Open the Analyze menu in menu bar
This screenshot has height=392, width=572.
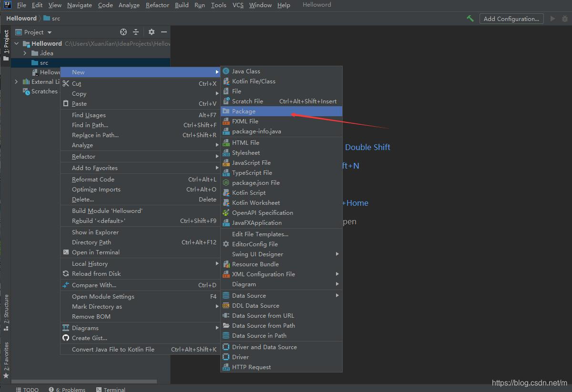[129, 5]
